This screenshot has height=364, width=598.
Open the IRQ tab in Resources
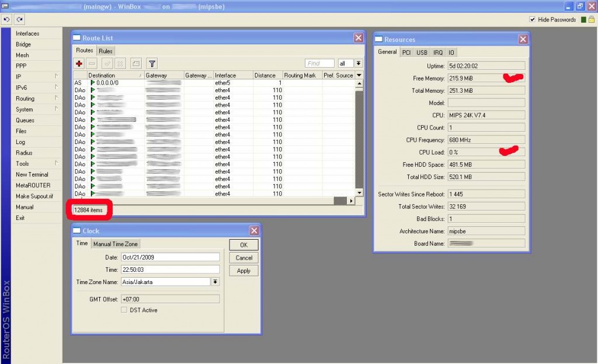438,52
